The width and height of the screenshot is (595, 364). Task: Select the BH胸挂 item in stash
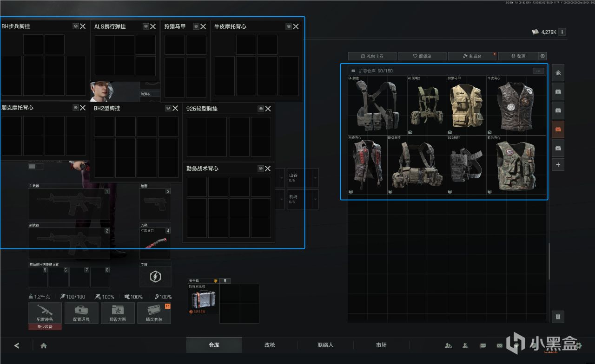377,105
